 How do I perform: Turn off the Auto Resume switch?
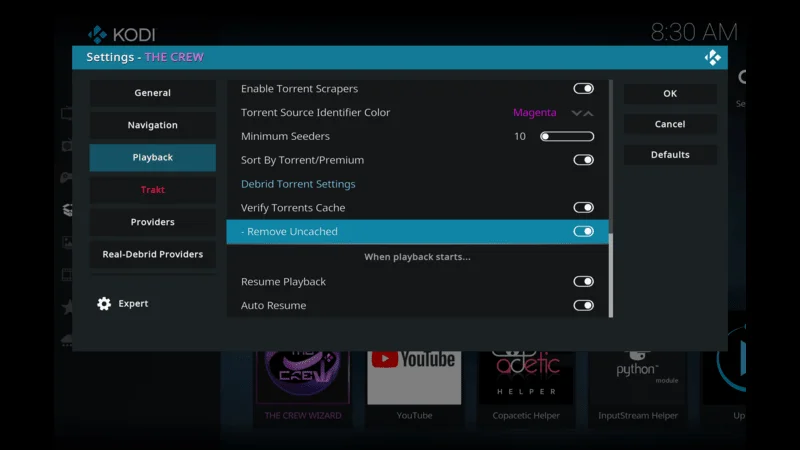click(583, 306)
